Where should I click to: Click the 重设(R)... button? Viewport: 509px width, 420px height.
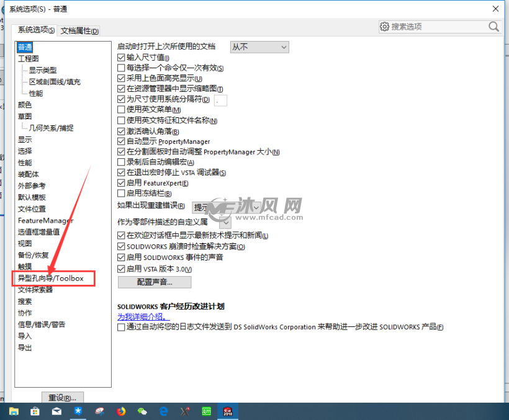(x=63, y=398)
